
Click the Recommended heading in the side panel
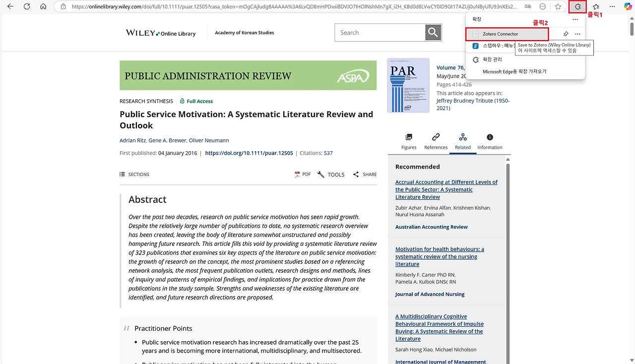point(418,167)
